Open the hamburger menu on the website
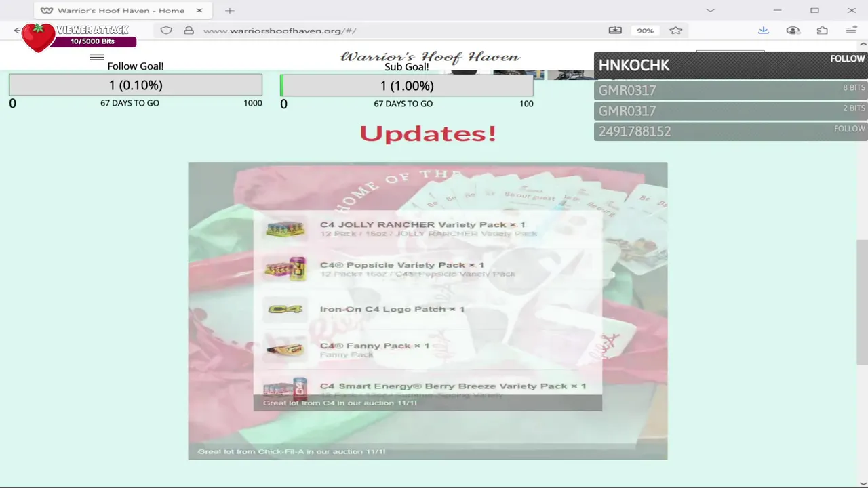 97,58
